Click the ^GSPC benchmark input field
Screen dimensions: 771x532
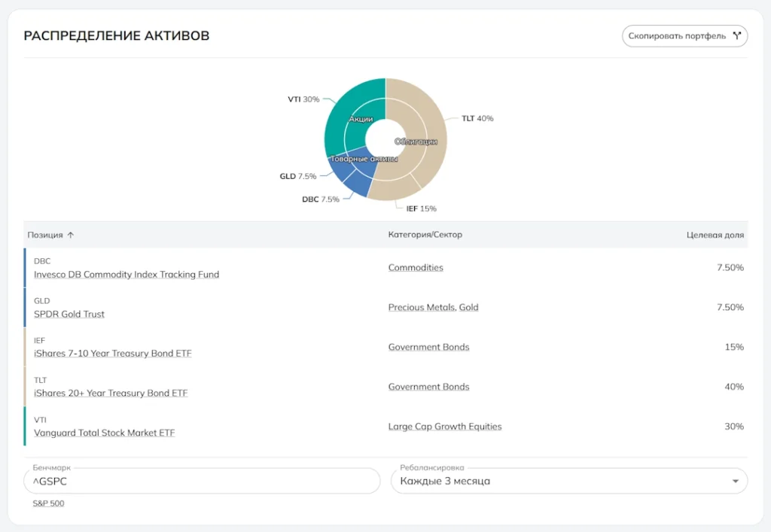pos(202,481)
